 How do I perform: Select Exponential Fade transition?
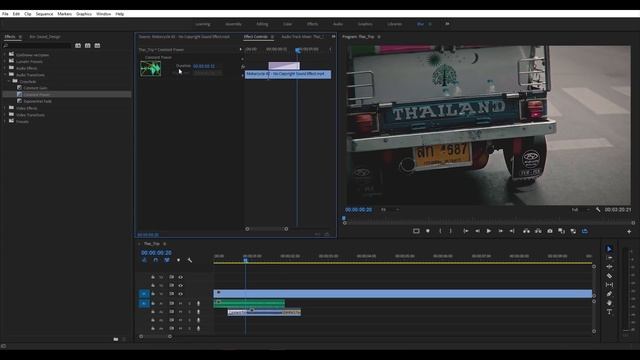tap(38, 101)
